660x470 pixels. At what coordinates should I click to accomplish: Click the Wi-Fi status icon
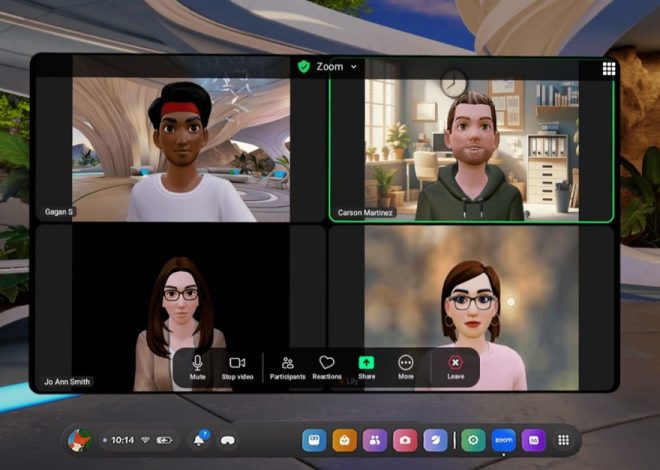pyautogui.click(x=146, y=440)
